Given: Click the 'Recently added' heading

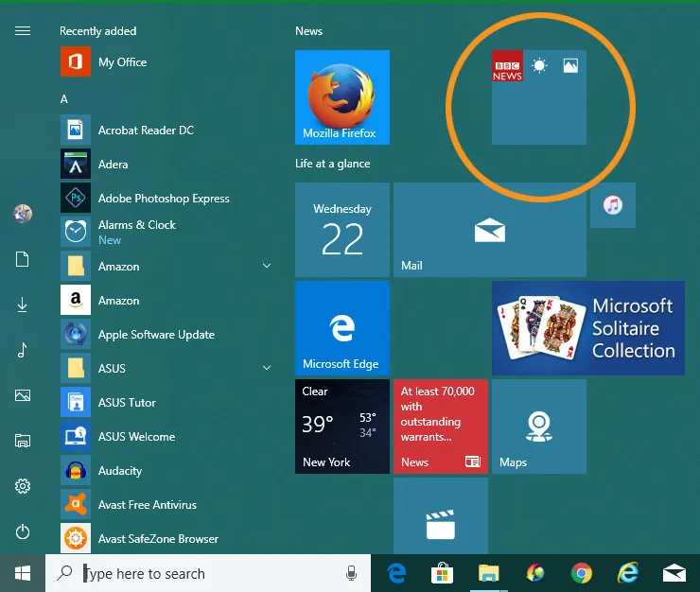Looking at the screenshot, I should [97, 31].
